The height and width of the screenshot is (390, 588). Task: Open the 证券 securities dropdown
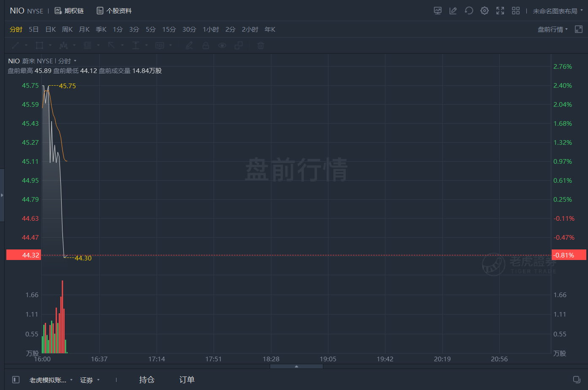tap(90, 380)
